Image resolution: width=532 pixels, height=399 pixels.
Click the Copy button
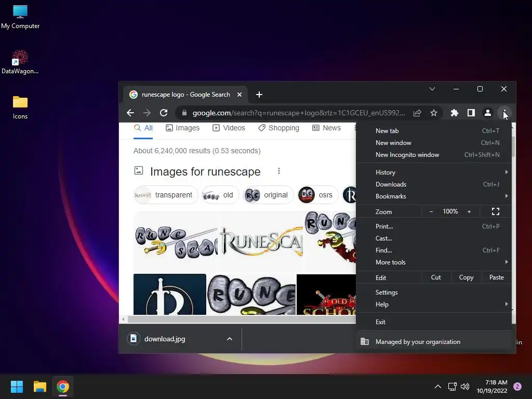466,277
